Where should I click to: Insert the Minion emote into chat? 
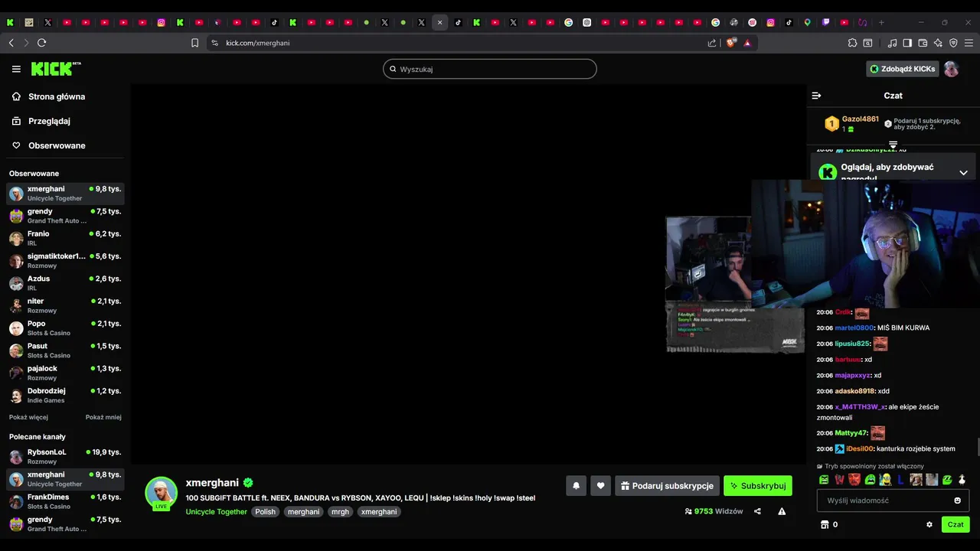885,480
